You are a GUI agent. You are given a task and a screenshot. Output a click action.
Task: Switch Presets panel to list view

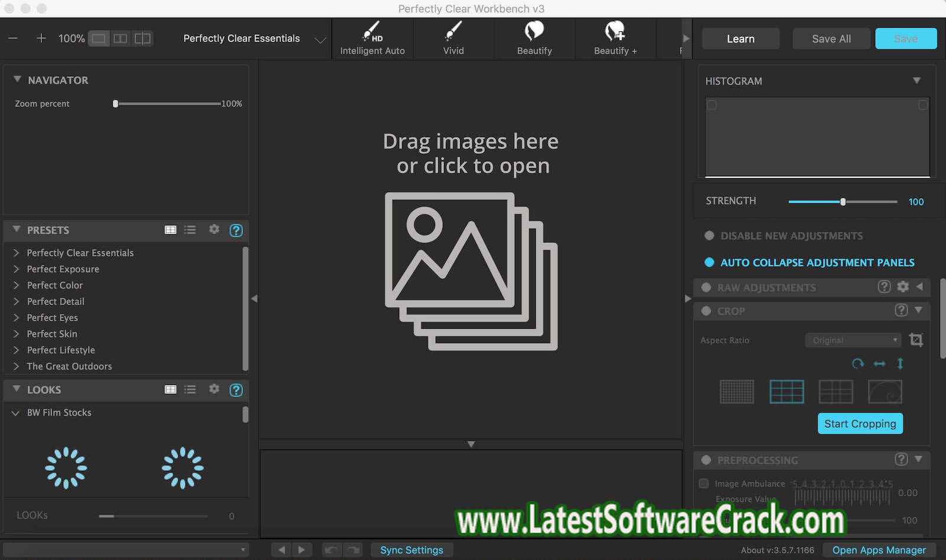[190, 230]
